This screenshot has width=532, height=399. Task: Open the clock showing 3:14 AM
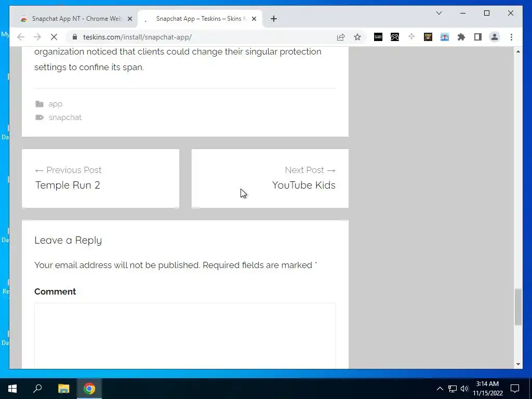coord(487,389)
